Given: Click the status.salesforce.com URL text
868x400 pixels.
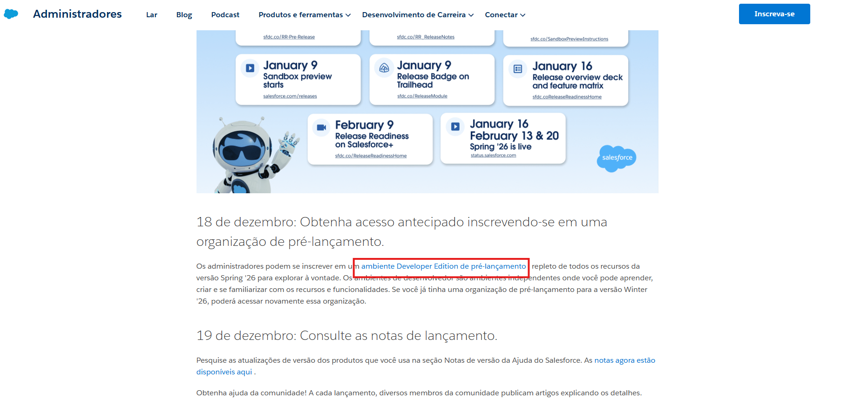Looking at the screenshot, I should [494, 156].
